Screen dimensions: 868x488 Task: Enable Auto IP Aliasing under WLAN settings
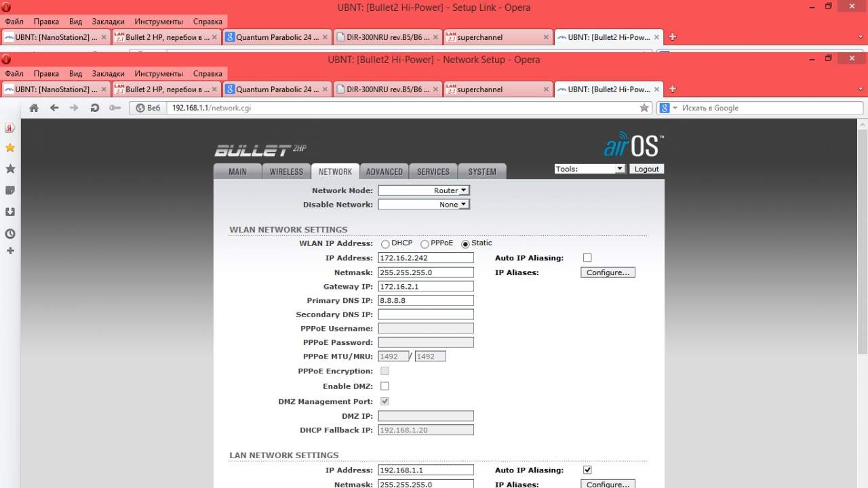[587, 258]
